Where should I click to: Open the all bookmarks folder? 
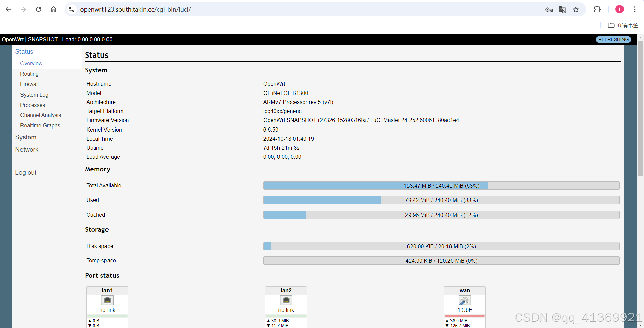click(x=623, y=25)
